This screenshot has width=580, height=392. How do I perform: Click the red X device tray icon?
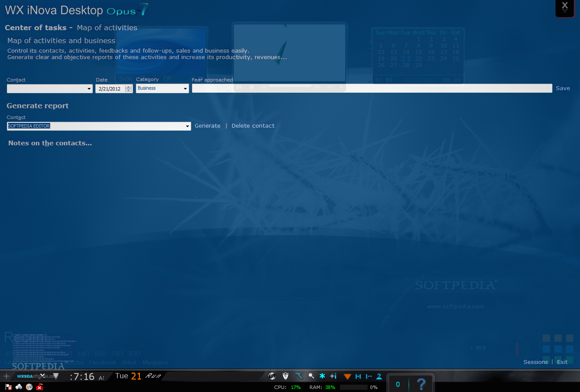(x=40, y=387)
